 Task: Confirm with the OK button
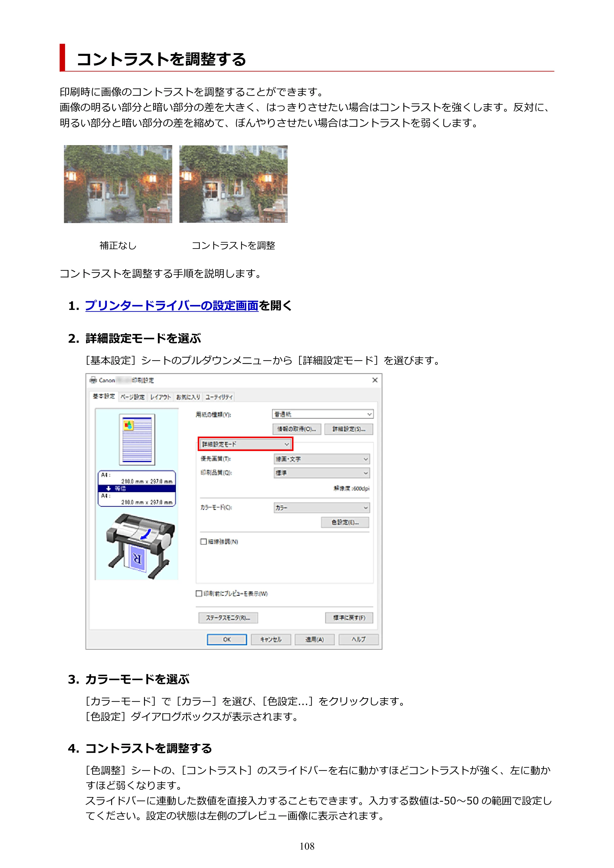tap(227, 640)
